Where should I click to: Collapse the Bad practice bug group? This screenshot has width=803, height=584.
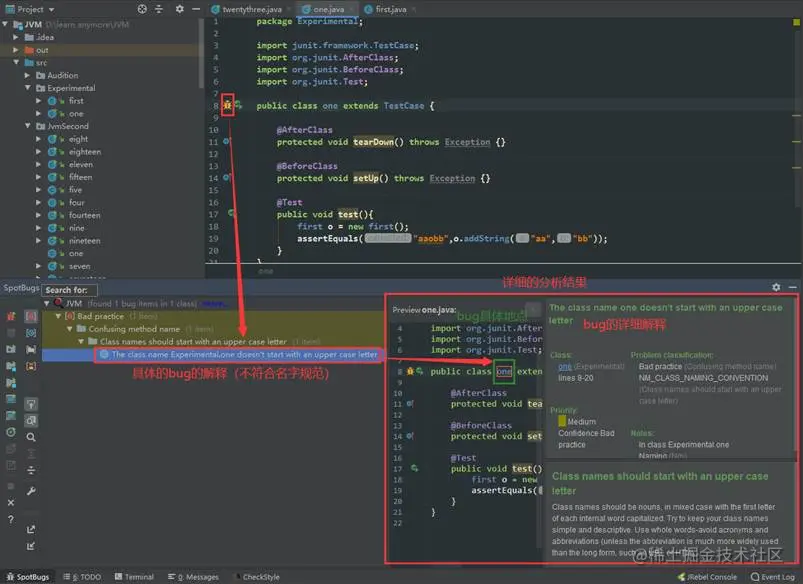(58, 316)
